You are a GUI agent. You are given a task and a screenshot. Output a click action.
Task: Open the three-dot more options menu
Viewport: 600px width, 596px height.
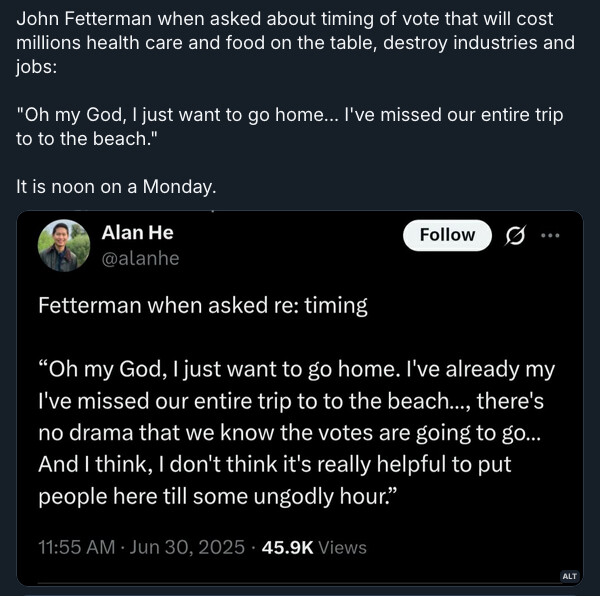tap(550, 235)
